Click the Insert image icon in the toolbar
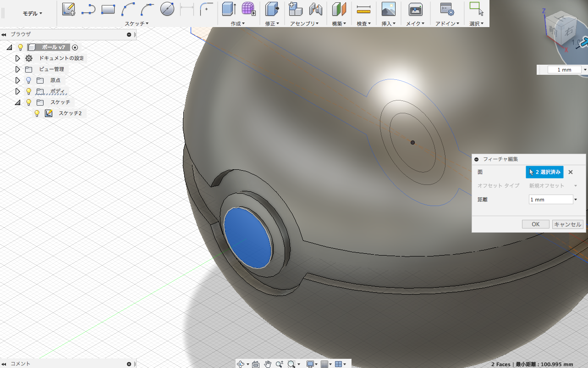The height and width of the screenshot is (368, 588). (388, 9)
